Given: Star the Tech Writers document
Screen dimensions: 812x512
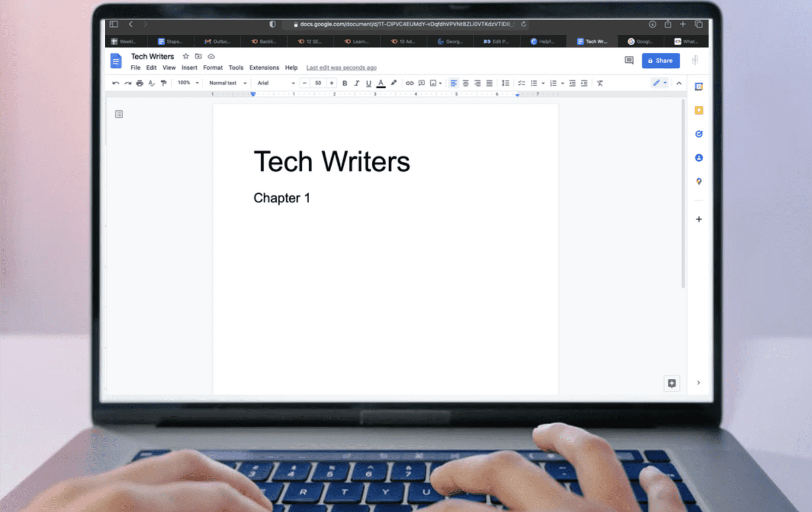Looking at the screenshot, I should click(186, 56).
